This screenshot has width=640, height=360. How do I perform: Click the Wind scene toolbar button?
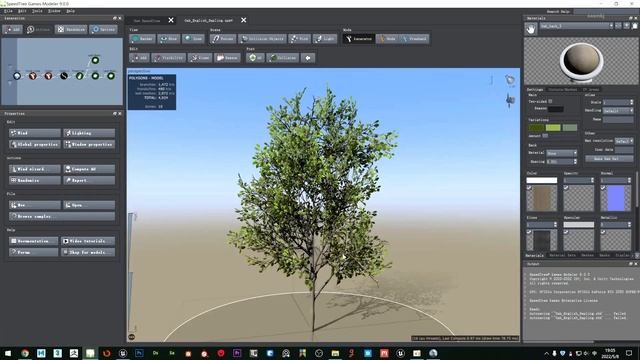pyautogui.click(x=300, y=39)
